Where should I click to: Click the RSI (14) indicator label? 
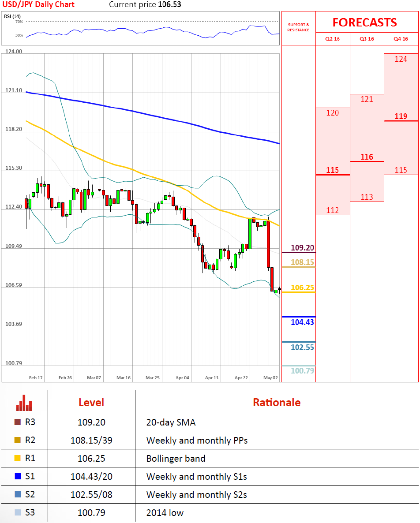pos(12,16)
